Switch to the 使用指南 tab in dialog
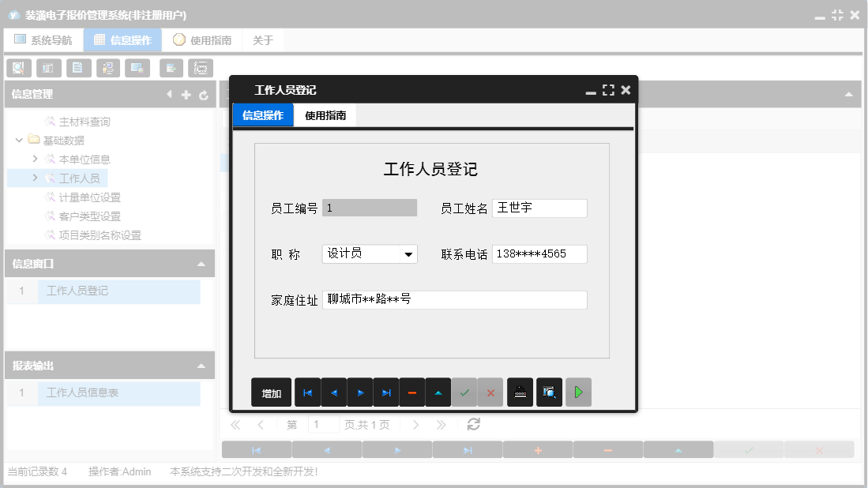 (x=324, y=114)
